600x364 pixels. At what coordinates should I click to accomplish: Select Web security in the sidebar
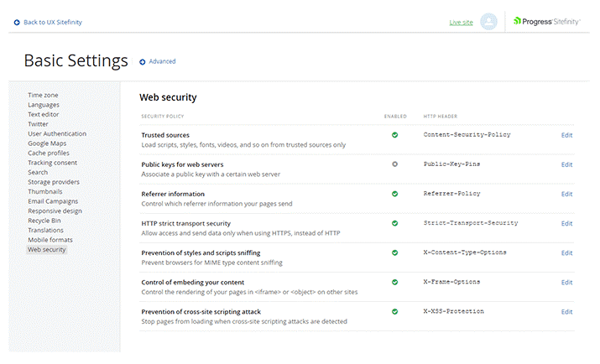point(46,249)
